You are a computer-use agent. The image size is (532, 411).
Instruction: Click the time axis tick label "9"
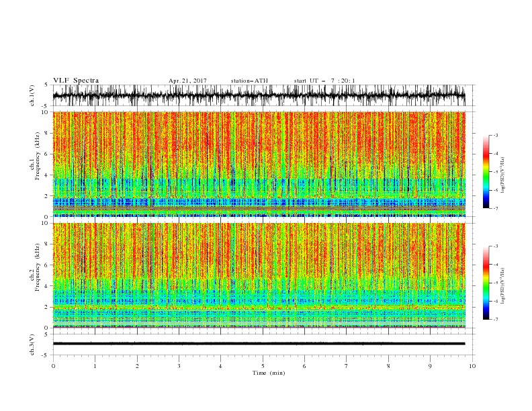point(430,366)
